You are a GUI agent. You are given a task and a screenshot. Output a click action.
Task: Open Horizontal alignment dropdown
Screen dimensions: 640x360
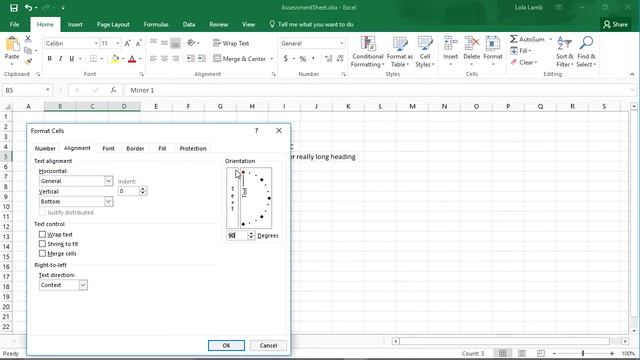pos(108,181)
